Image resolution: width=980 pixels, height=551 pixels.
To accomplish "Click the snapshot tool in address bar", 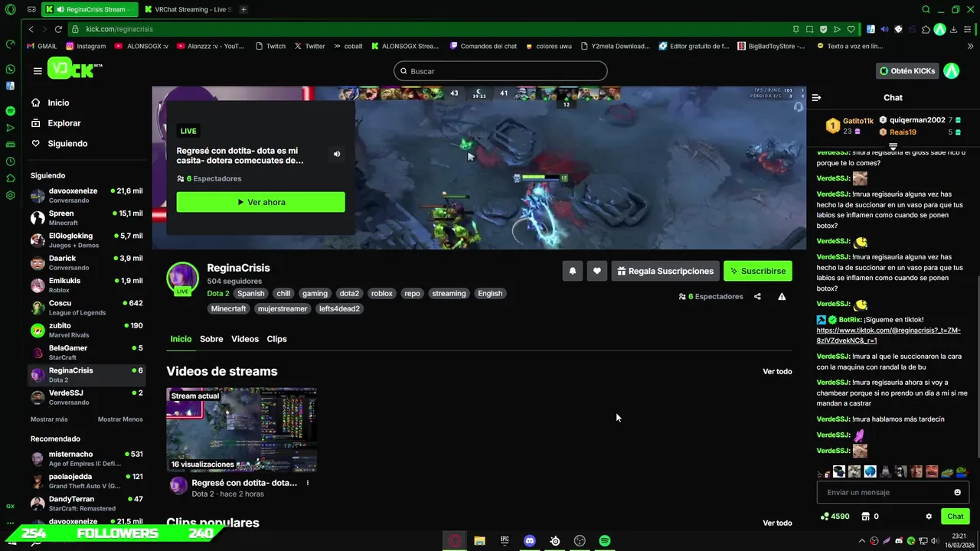I will (x=810, y=29).
